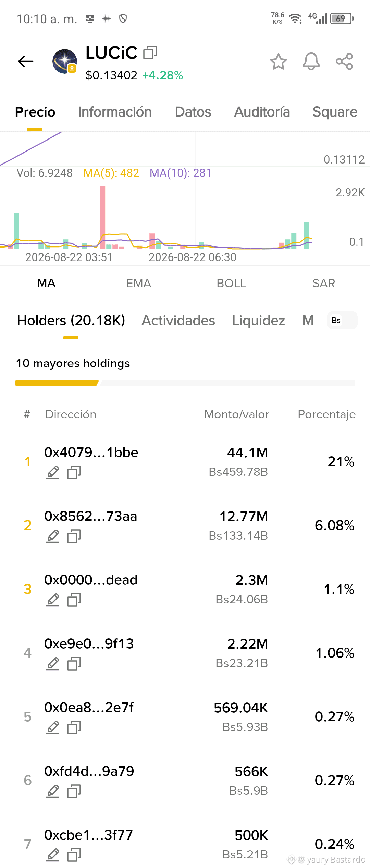Open price alert bell icon
The height and width of the screenshot is (868, 370).
click(311, 62)
